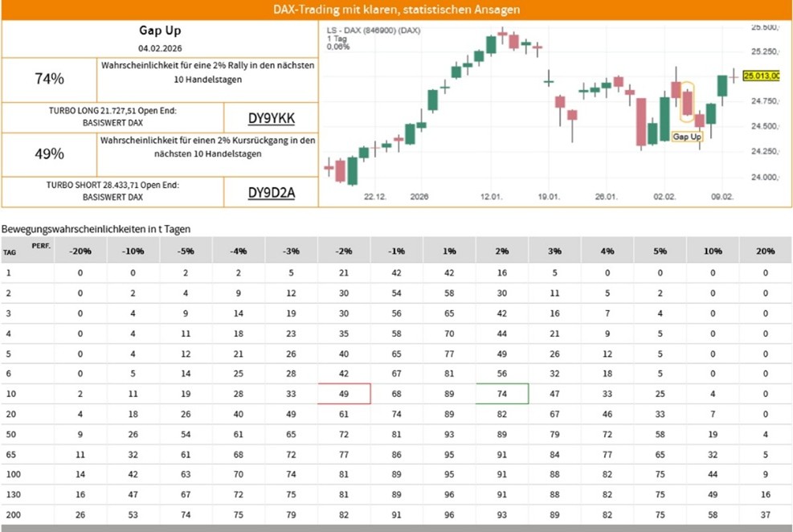Select the green-bordered 74 cell in table
Image resolution: width=793 pixels, height=532 pixels.
[x=502, y=394]
